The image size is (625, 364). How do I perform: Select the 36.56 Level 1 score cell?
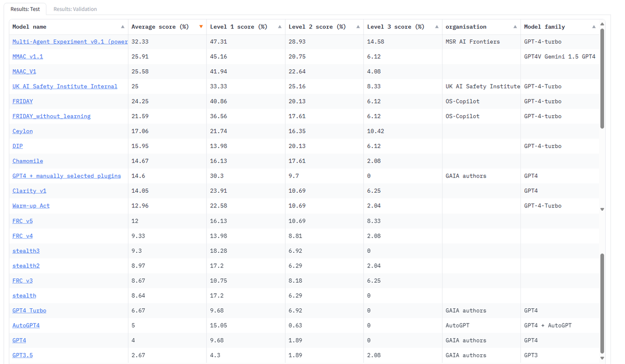coord(246,116)
